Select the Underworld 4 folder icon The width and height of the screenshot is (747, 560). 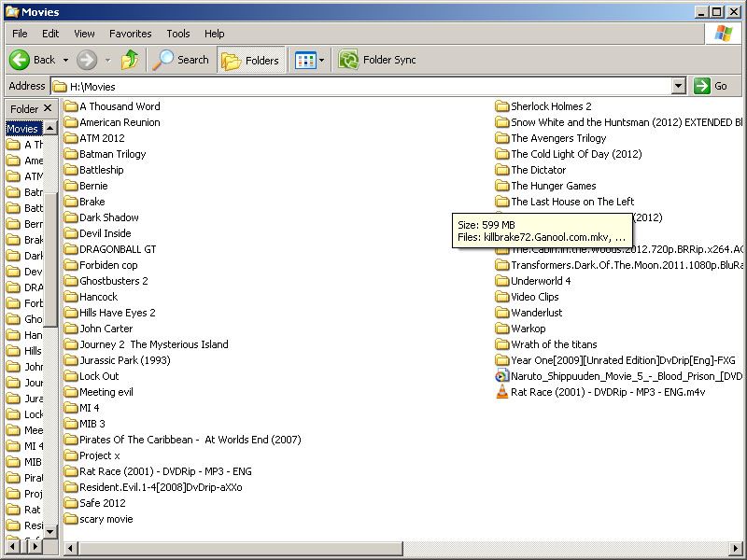502,281
